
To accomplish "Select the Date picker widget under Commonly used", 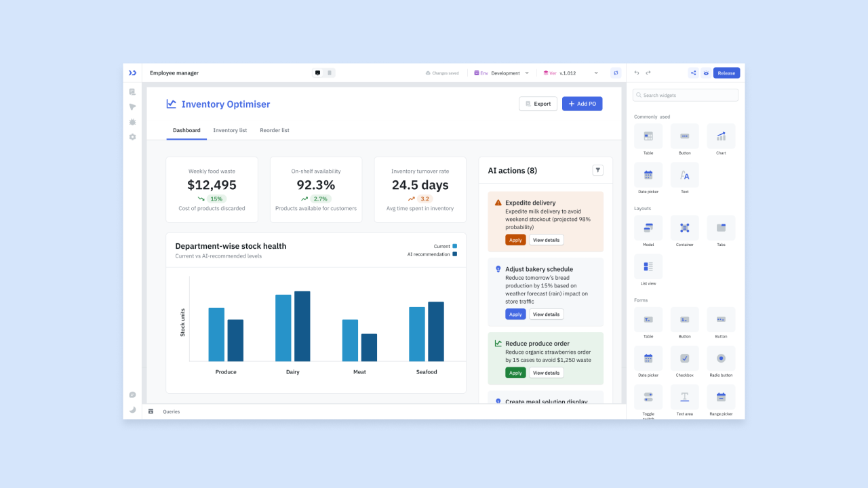I will (x=648, y=175).
